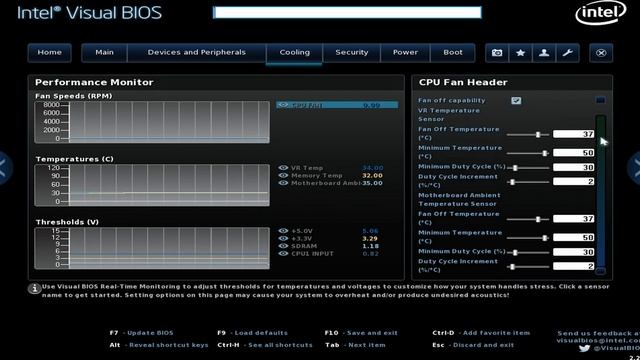Click the Intel logo
This screenshot has height=360, width=640.
[600, 12]
